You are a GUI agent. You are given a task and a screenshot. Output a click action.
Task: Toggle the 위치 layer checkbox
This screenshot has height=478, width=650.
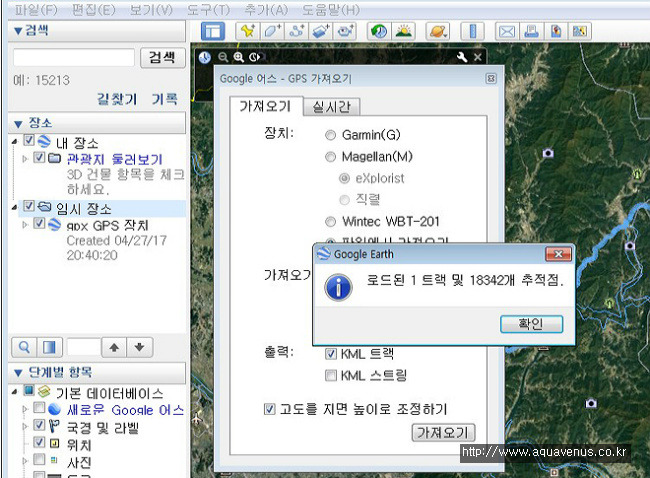[x=39, y=442]
